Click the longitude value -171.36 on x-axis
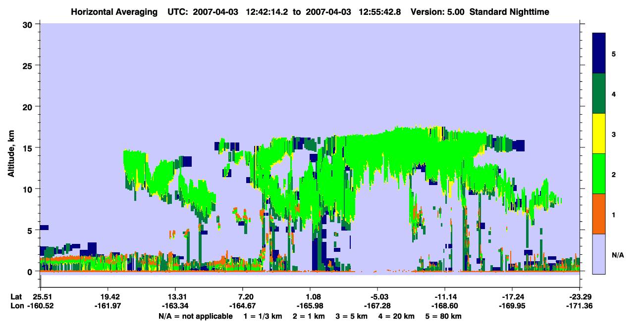644x330 pixels. coord(580,306)
